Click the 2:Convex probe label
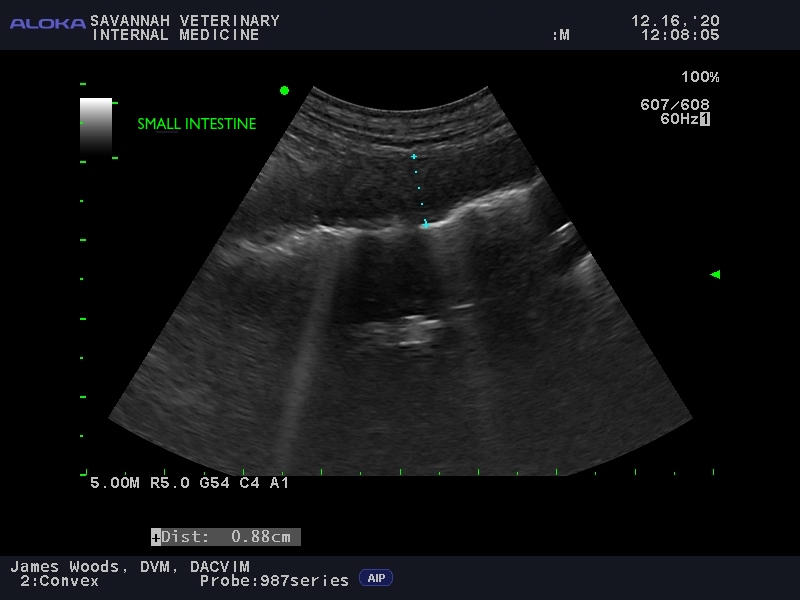The image size is (800, 600). (59, 581)
